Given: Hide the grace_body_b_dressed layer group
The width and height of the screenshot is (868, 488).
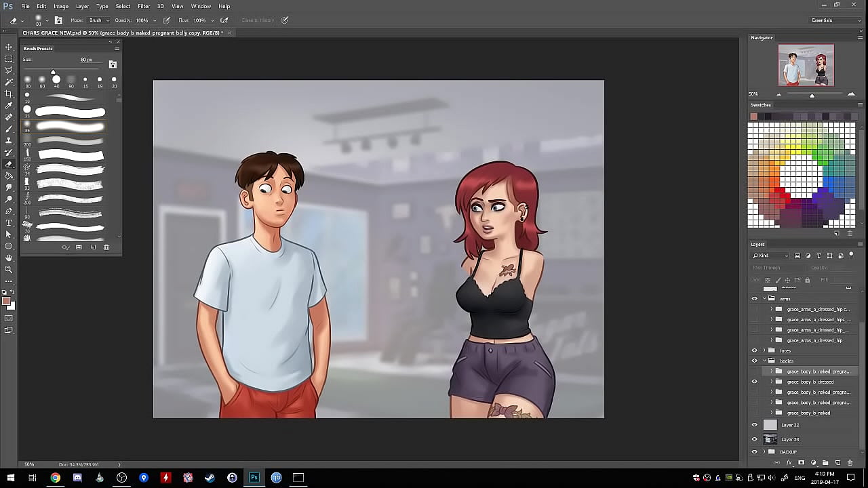Looking at the screenshot, I should coord(754,382).
